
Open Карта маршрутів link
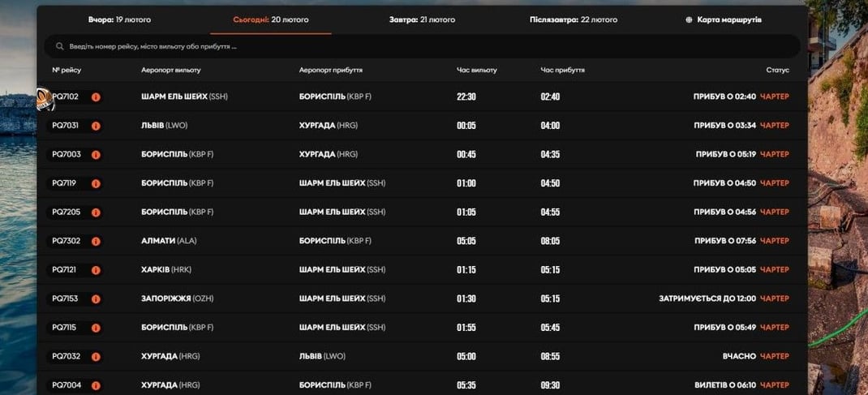[x=729, y=19]
